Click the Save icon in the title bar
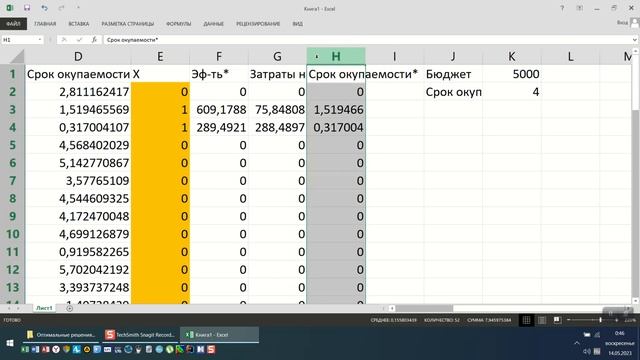The width and height of the screenshot is (640, 360). click(27, 8)
